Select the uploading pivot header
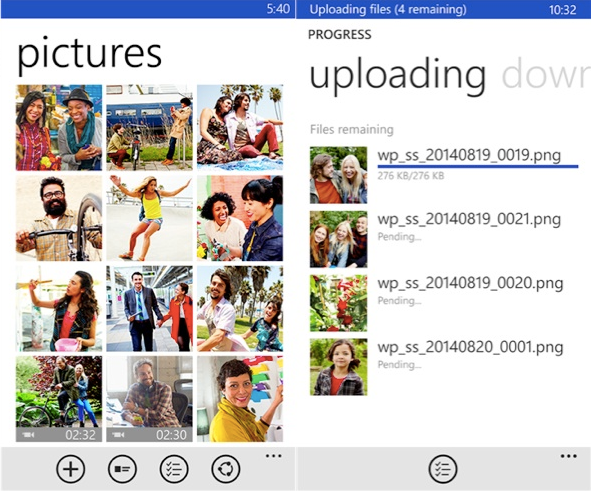 tap(397, 77)
